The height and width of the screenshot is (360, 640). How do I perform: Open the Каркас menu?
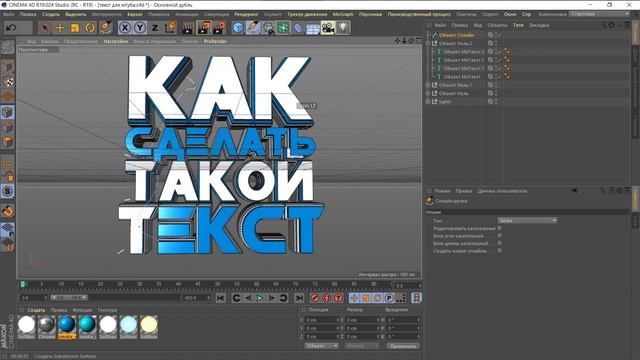click(135, 14)
